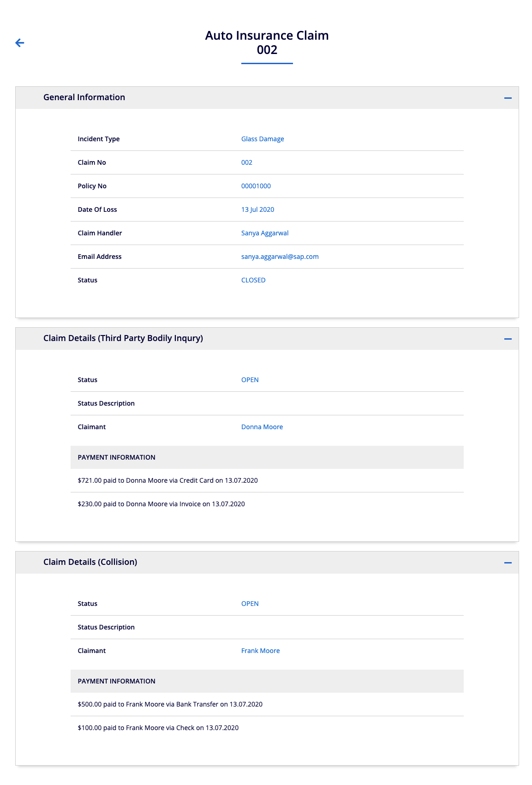Collapse the General Information section
Viewport: 532px width, 785px height.
tap(508, 98)
